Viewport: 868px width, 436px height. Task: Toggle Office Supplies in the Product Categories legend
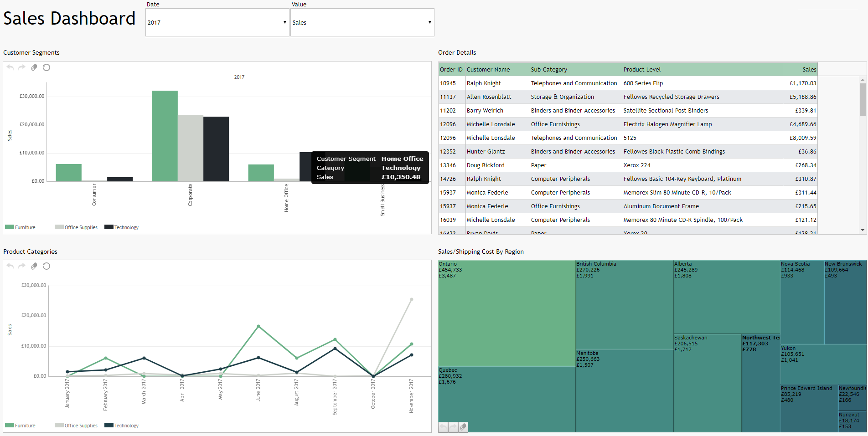[76, 425]
